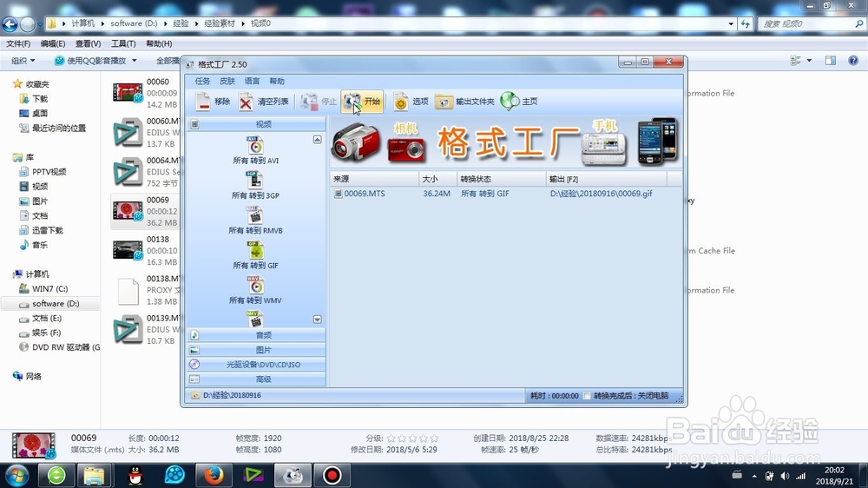Click the 输出 [F2] column header
This screenshot has width=868, height=488.
606,179
